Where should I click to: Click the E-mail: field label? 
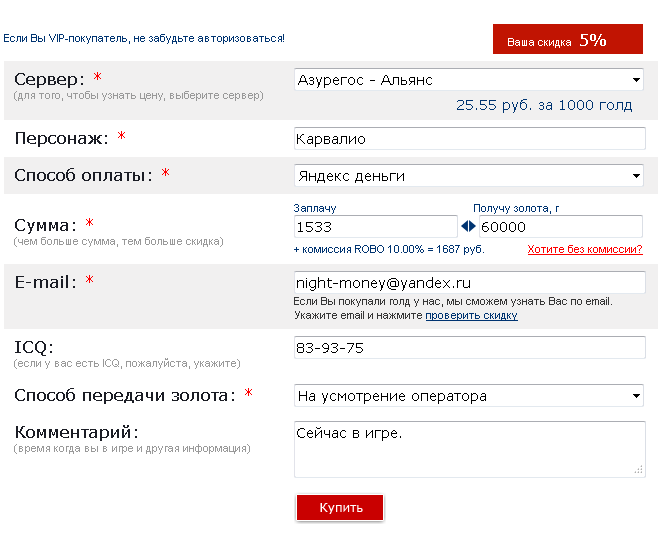click(46, 282)
